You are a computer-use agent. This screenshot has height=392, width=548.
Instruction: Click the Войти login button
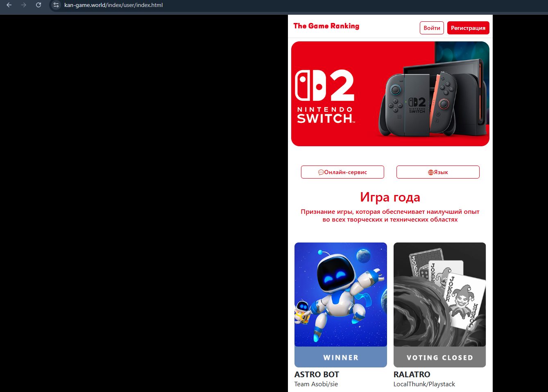(432, 28)
